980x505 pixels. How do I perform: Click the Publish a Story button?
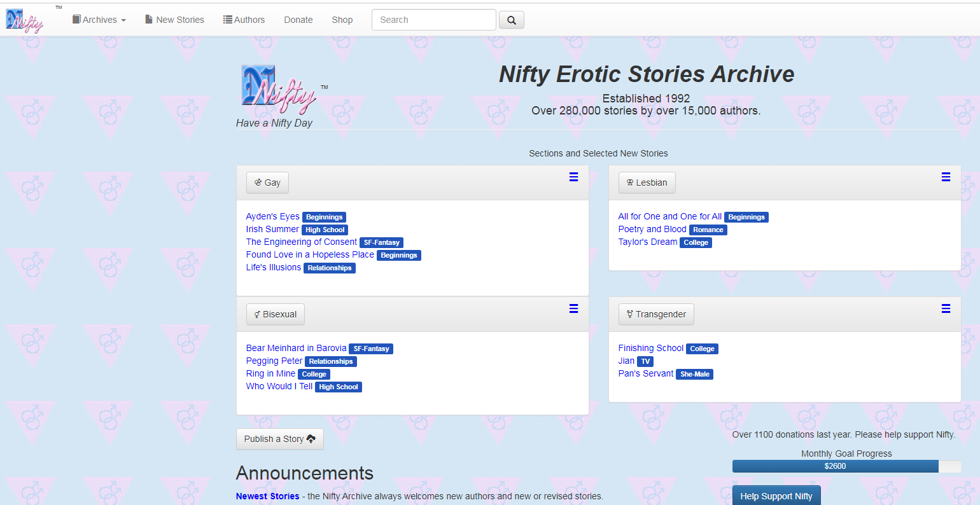click(280, 439)
